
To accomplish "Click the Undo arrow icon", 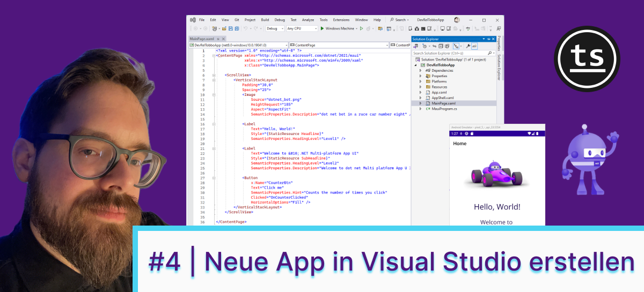I will coord(245,28).
